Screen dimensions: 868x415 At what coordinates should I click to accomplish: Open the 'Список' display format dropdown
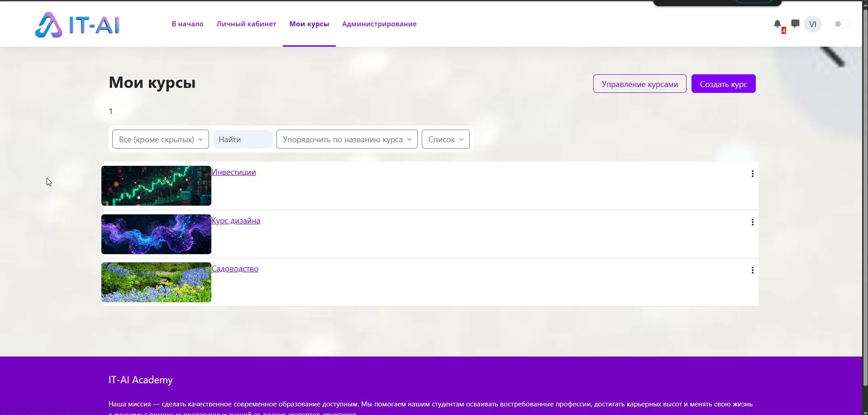click(445, 139)
